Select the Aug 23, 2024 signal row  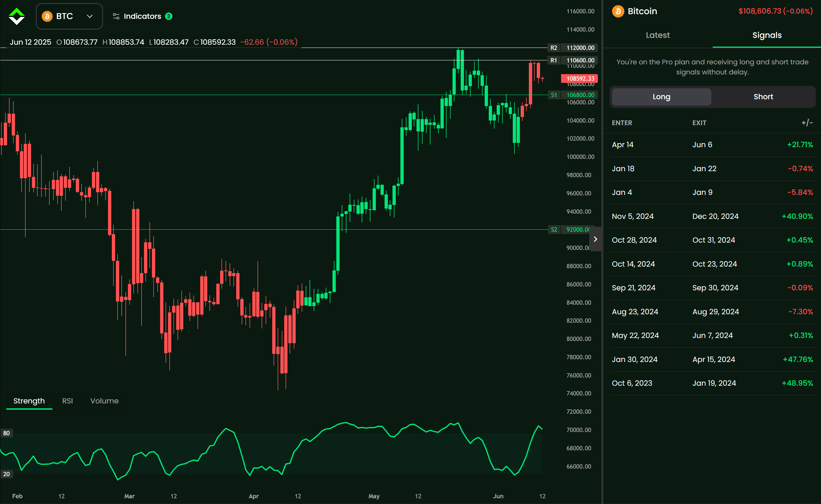pos(712,312)
